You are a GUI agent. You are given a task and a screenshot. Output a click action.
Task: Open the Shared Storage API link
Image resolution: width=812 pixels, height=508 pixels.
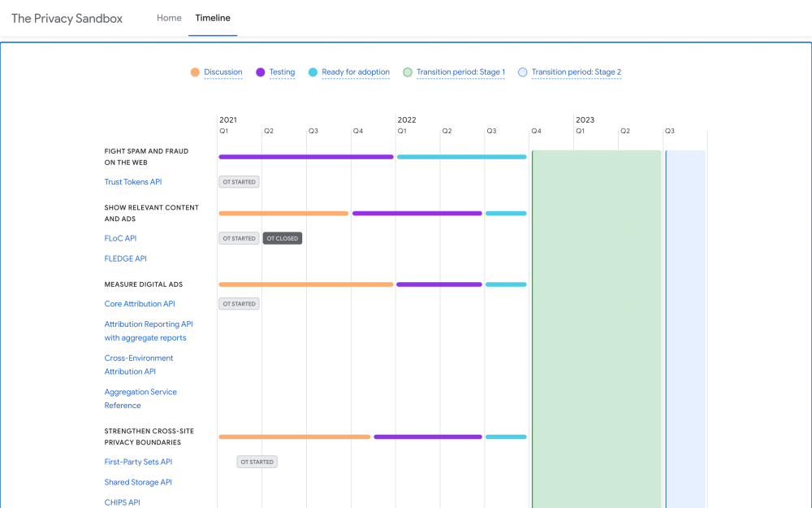click(x=138, y=482)
